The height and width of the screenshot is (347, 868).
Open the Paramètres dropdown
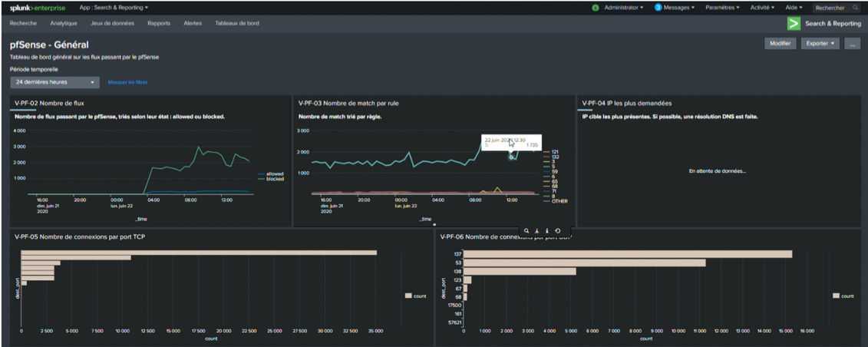pos(722,8)
